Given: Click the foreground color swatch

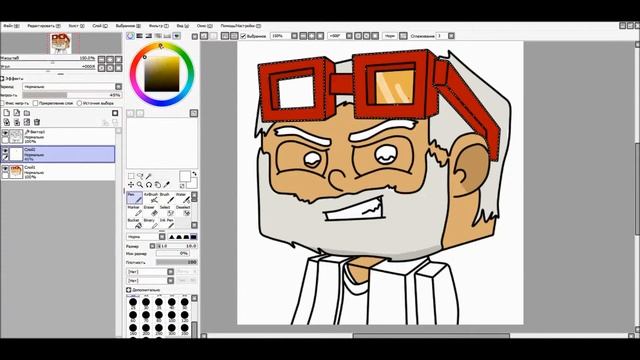Looking at the screenshot, I should (184, 176).
